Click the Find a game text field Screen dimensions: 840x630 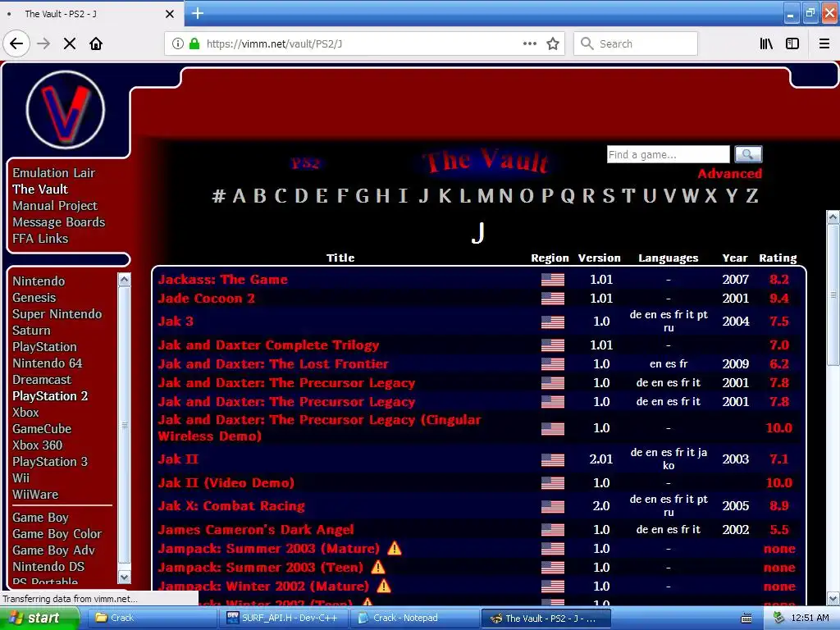pyautogui.click(x=668, y=154)
